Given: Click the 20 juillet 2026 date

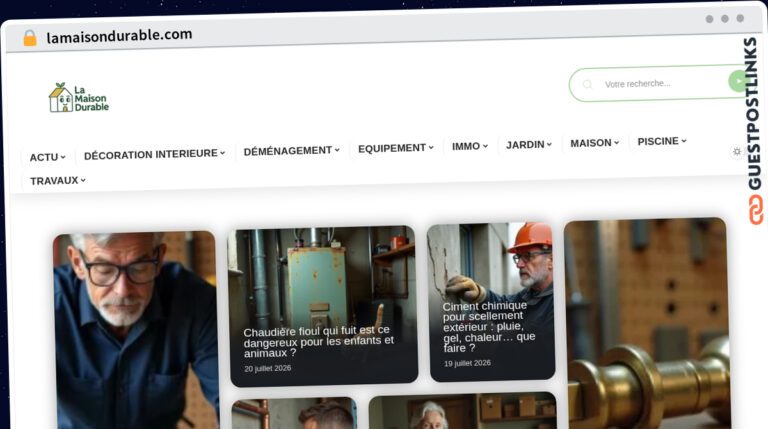Looking at the screenshot, I should tap(267, 368).
